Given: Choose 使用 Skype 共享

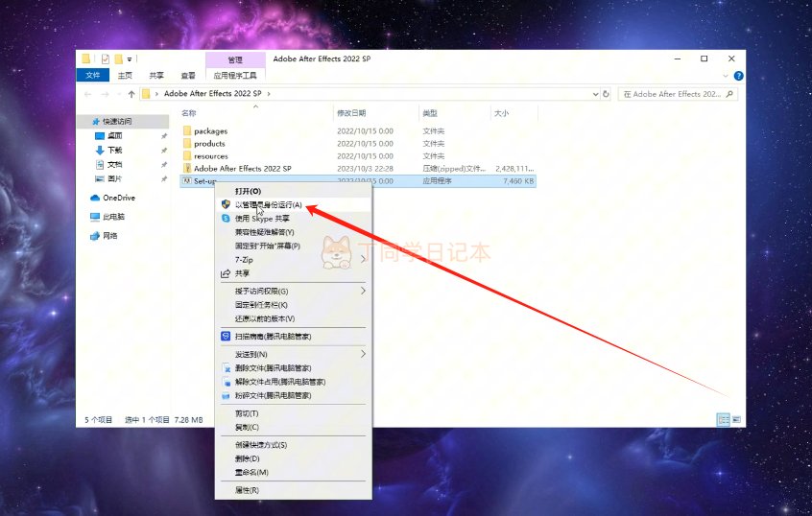Looking at the screenshot, I should (x=294, y=219).
